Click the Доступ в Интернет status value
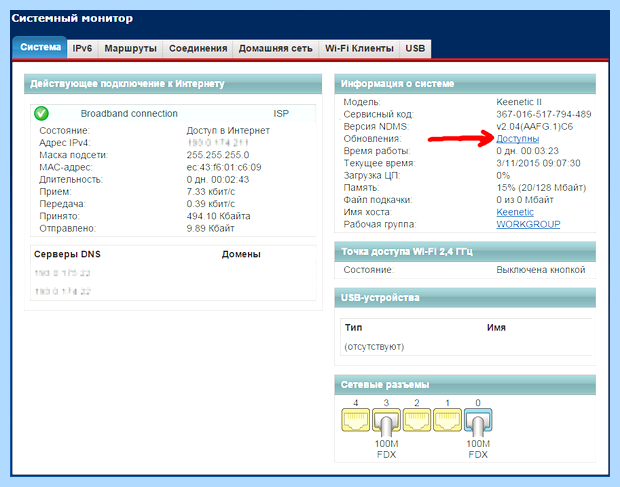This screenshot has height=487, width=620. [x=228, y=130]
